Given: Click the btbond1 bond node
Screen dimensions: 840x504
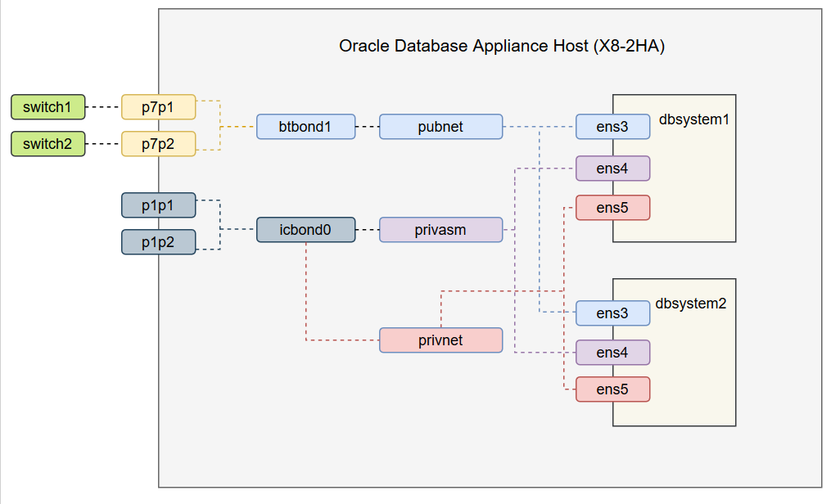Looking at the screenshot, I should coord(306,127).
